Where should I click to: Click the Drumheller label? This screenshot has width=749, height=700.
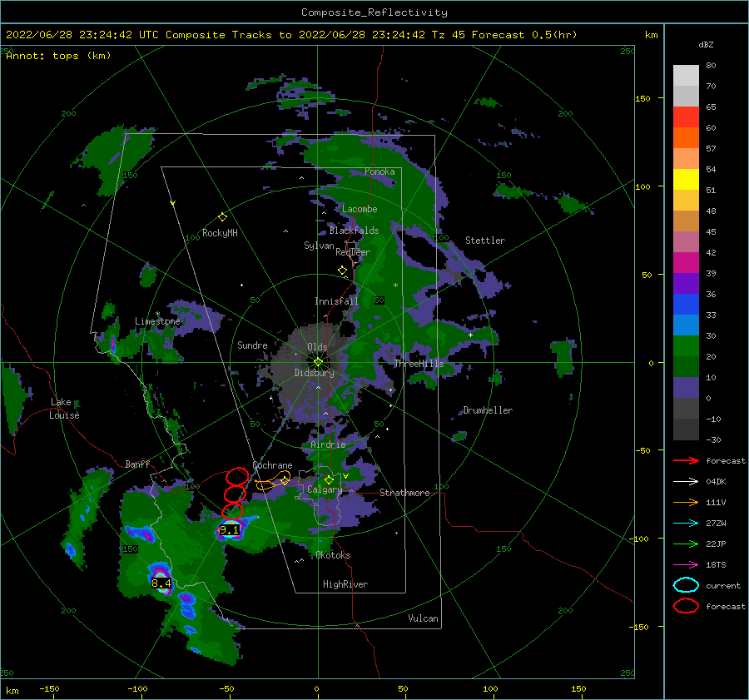pos(488,410)
